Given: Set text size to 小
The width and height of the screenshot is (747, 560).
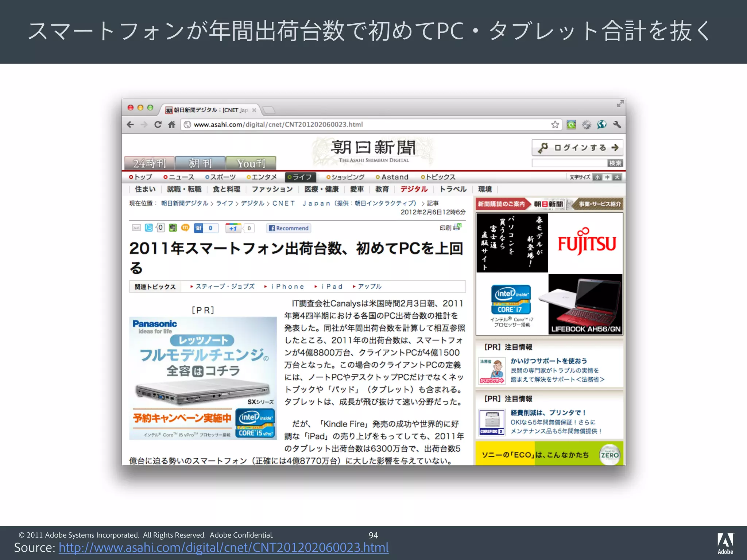Looking at the screenshot, I should coord(597,177).
